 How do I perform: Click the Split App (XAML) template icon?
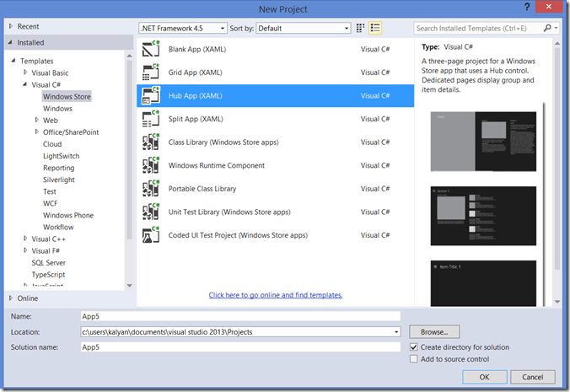151,119
